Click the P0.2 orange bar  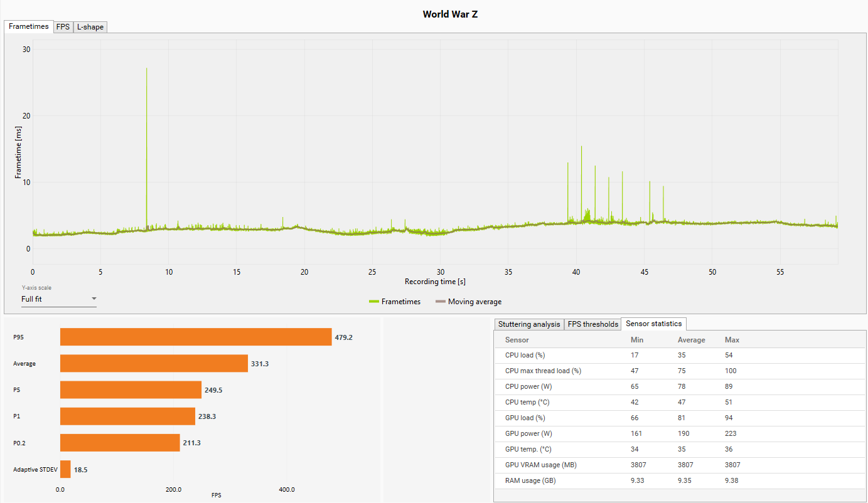120,442
